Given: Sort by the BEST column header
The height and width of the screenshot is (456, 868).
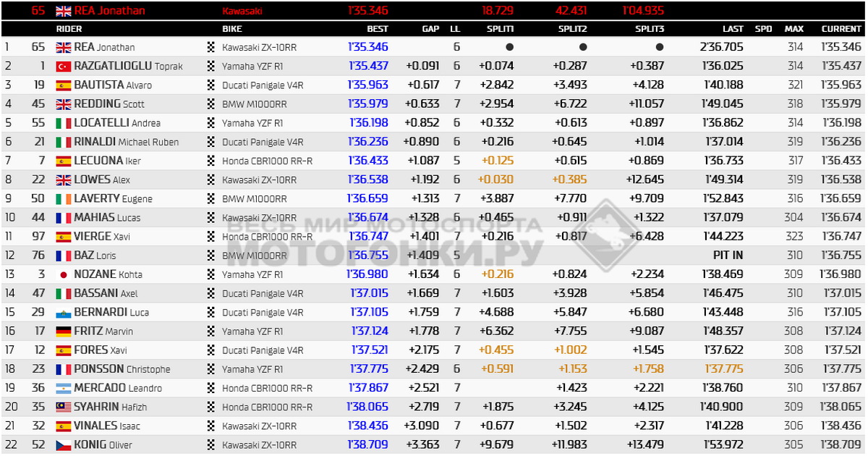Looking at the screenshot, I should tap(378, 29).
